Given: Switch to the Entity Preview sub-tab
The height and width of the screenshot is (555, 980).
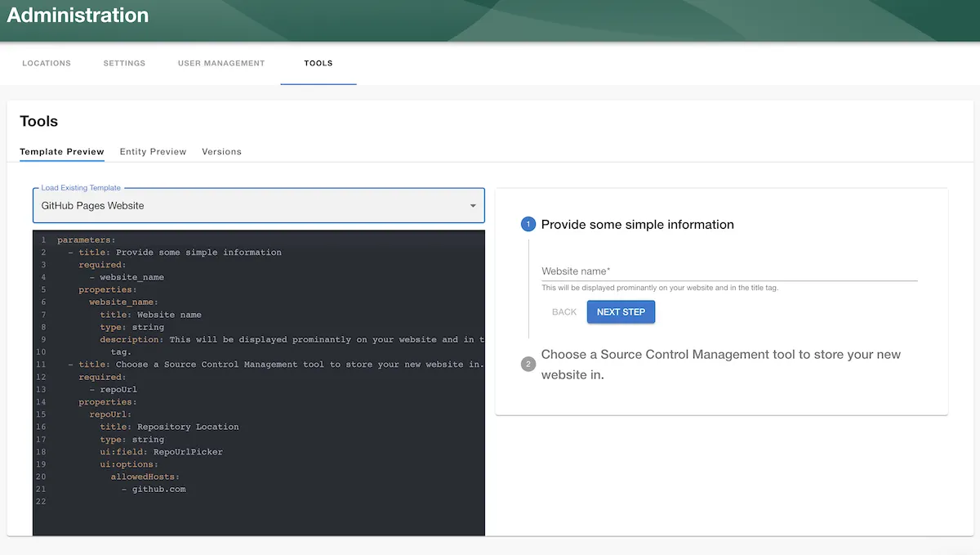Looking at the screenshot, I should point(153,151).
